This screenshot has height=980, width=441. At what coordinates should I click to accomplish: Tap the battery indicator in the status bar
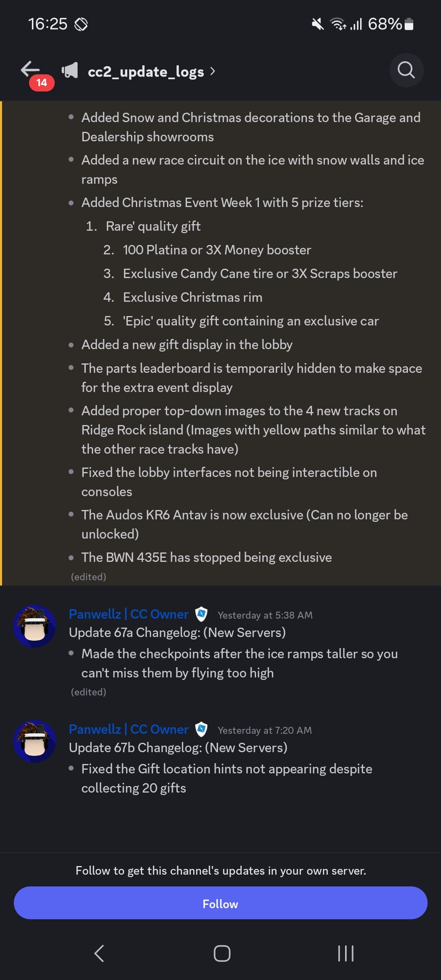409,24
